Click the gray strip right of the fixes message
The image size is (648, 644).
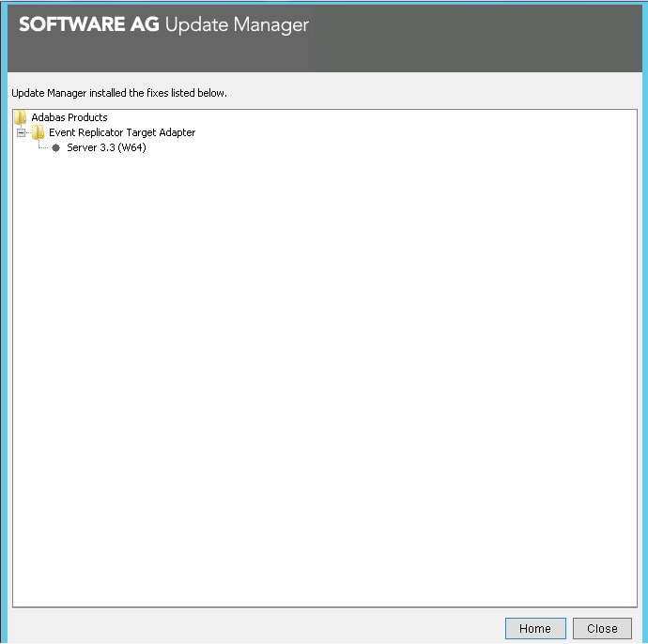point(432,93)
